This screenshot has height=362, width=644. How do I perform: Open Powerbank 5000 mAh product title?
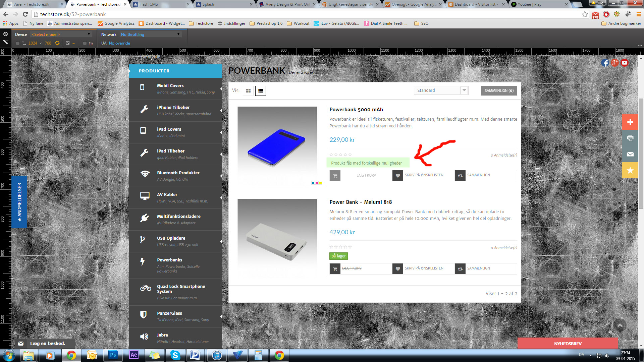click(356, 110)
